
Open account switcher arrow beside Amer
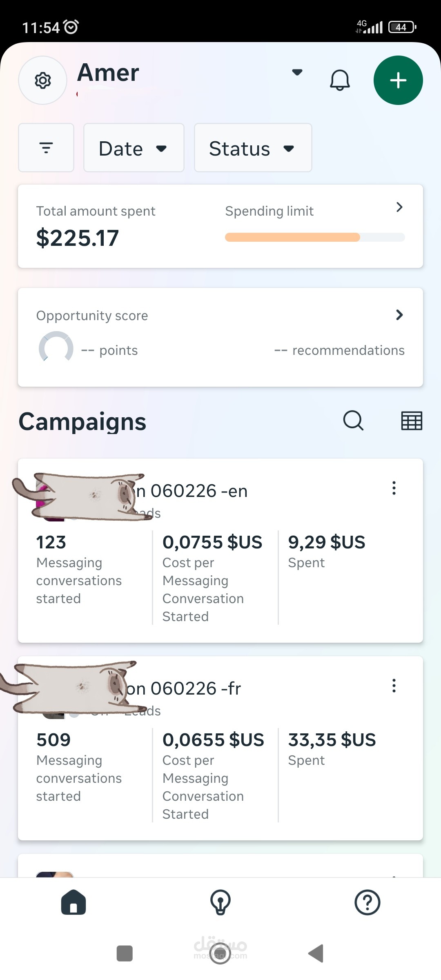pyautogui.click(x=297, y=72)
